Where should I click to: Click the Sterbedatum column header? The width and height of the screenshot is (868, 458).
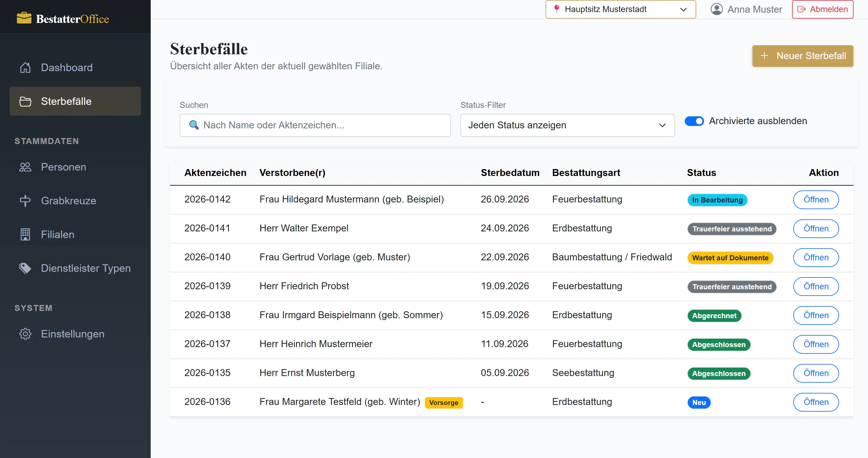pos(510,173)
